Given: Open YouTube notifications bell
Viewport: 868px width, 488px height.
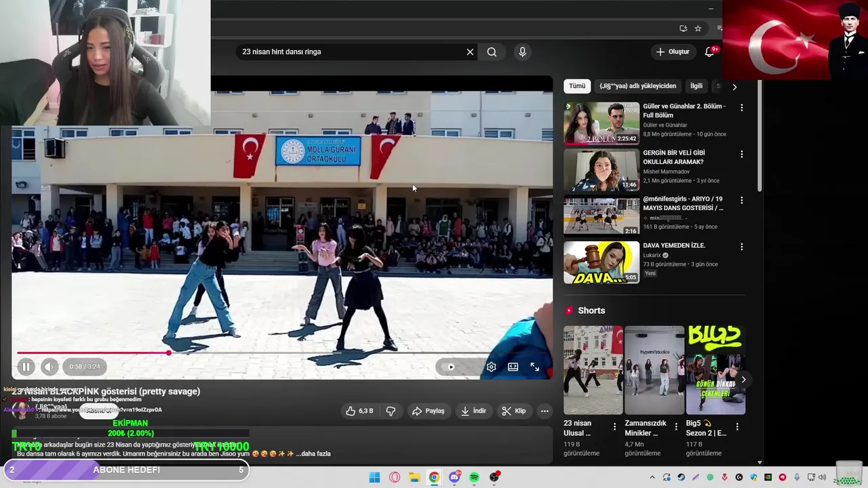Looking at the screenshot, I should [709, 52].
